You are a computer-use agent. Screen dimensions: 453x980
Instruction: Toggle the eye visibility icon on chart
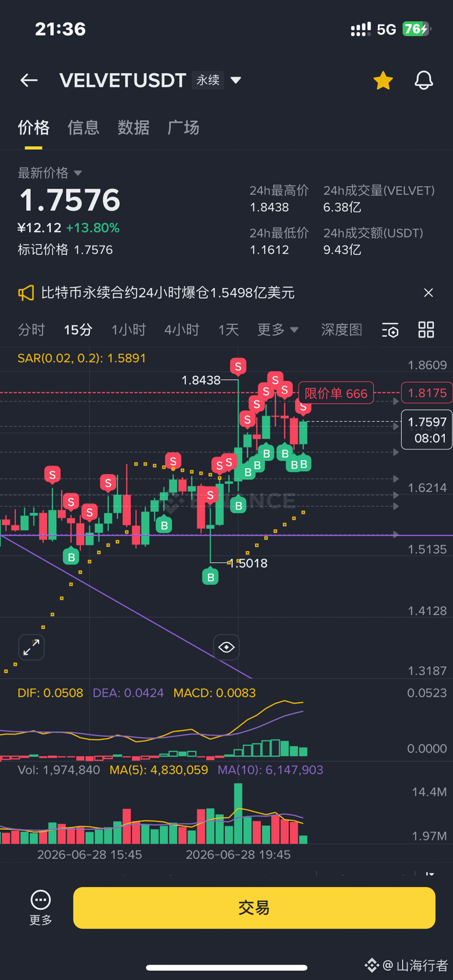click(x=226, y=647)
